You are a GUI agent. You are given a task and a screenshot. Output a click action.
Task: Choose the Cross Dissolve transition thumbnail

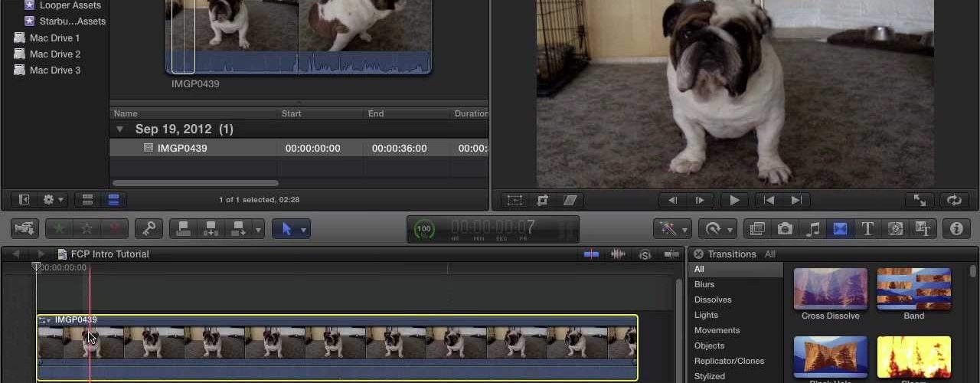pyautogui.click(x=831, y=288)
